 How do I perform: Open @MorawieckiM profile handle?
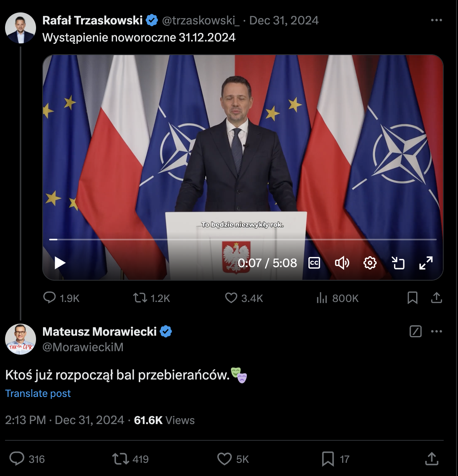(83, 347)
